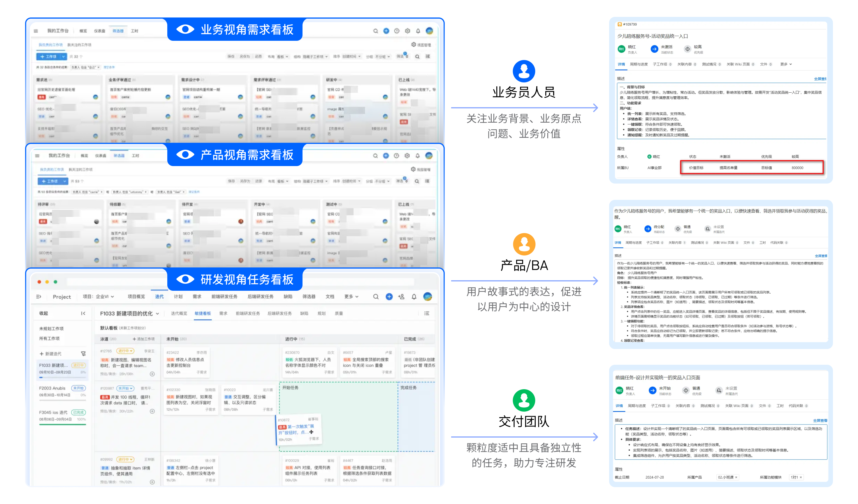
Task: Click the plus circle on swimlane card #120987
Action: (152, 411)
